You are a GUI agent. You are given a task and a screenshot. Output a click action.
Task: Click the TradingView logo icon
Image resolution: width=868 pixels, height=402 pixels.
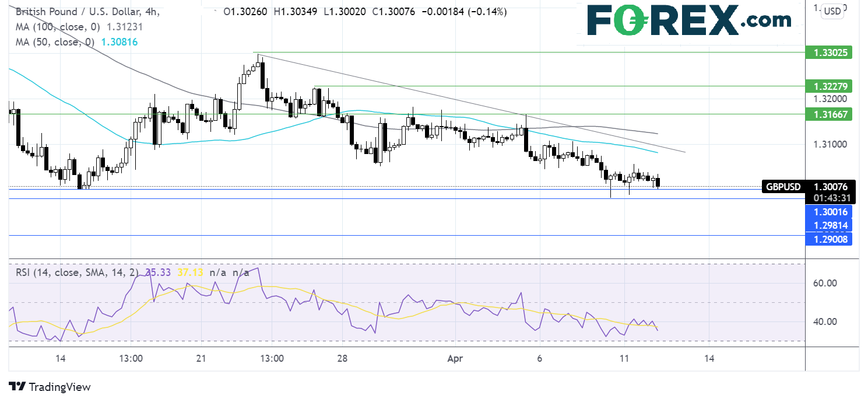tap(17, 387)
